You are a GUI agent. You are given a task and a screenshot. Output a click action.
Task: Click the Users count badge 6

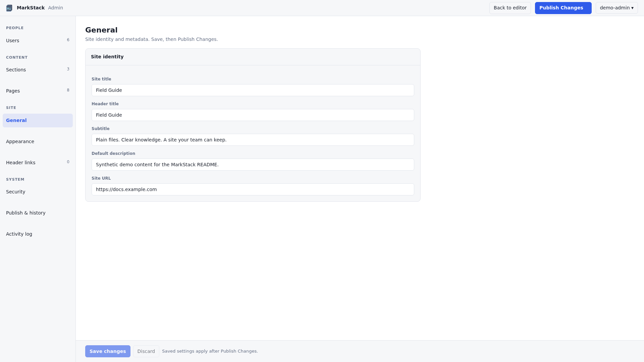pos(68,40)
